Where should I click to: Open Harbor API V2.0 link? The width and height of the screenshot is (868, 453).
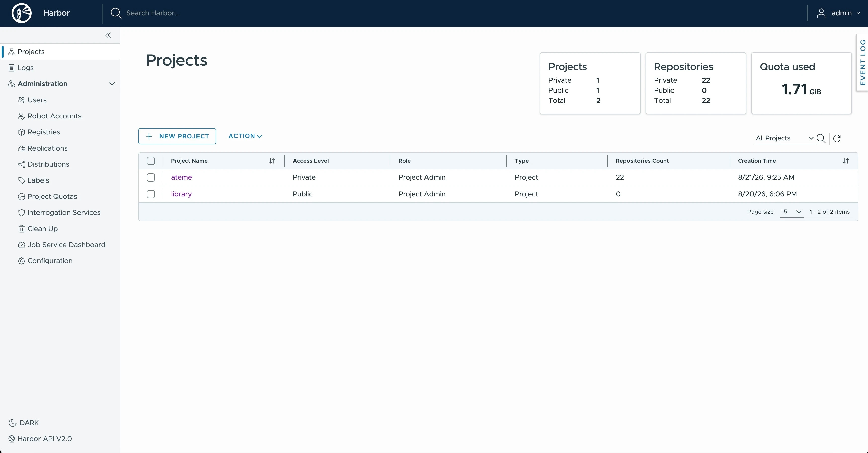(45, 439)
